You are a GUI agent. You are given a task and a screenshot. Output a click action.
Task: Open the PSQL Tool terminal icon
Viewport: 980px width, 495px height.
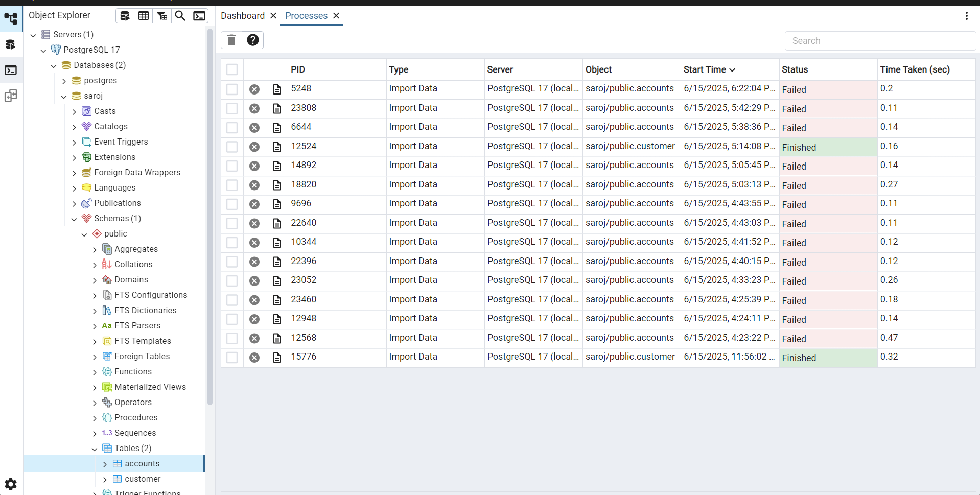199,16
